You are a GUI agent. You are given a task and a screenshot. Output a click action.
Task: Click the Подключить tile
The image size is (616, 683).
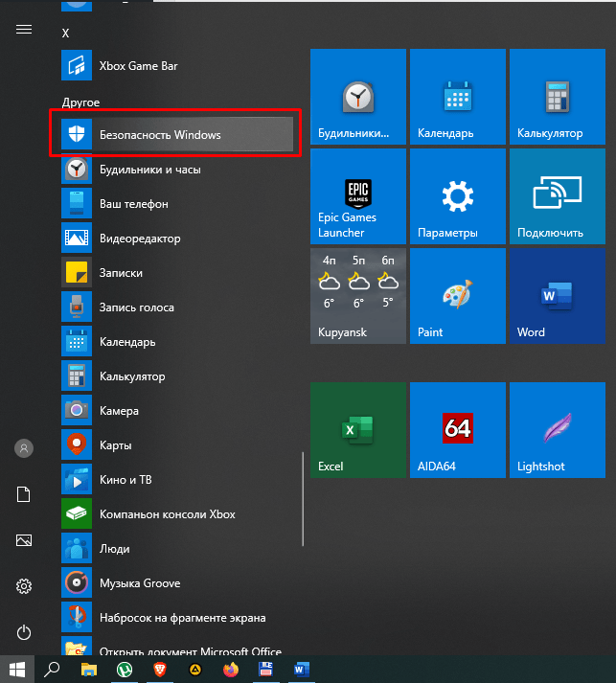[x=558, y=196]
